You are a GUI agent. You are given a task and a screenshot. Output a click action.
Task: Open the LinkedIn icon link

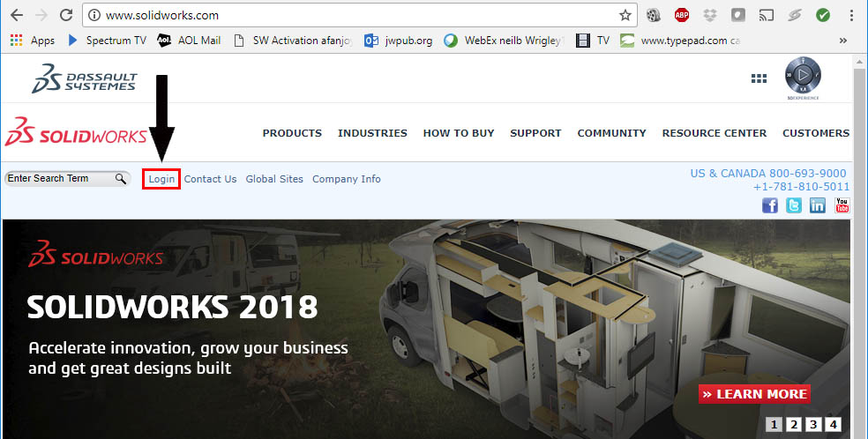click(818, 205)
